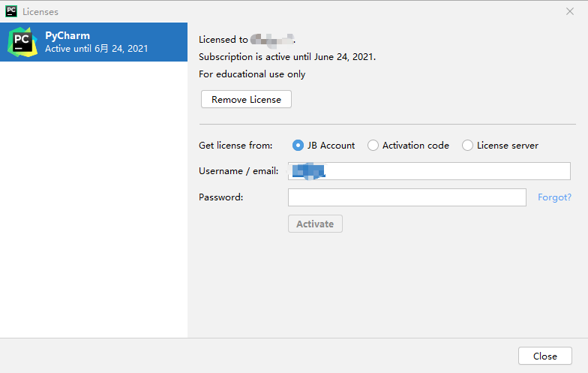Click the PyCharm logo in the license list
Screen dimensions: 588x373
click(x=22, y=42)
